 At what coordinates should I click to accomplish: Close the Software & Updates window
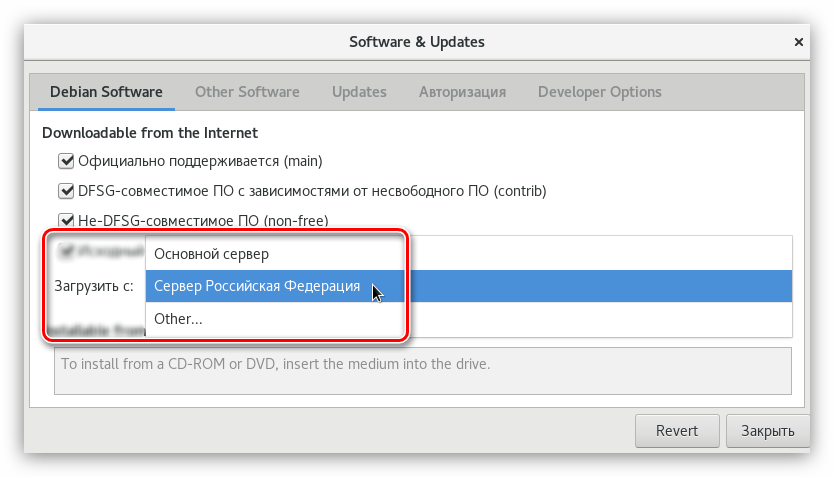click(x=798, y=43)
